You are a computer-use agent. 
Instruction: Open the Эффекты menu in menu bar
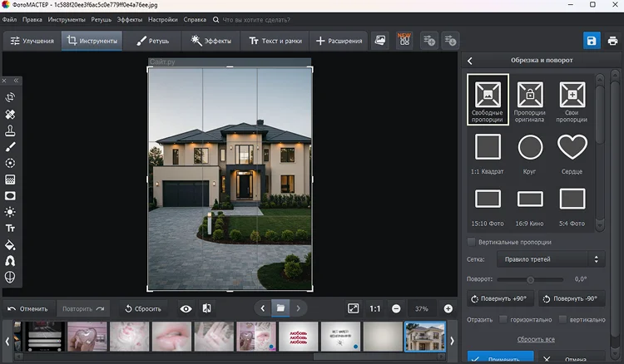click(129, 19)
